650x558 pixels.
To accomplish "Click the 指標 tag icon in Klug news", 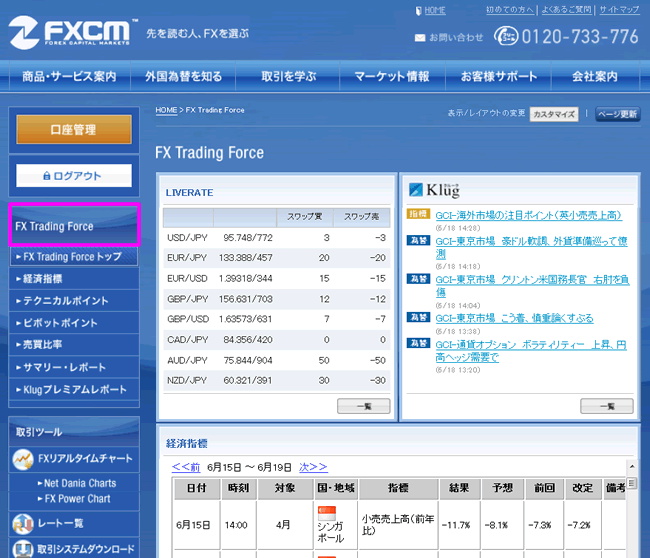I will tap(418, 214).
